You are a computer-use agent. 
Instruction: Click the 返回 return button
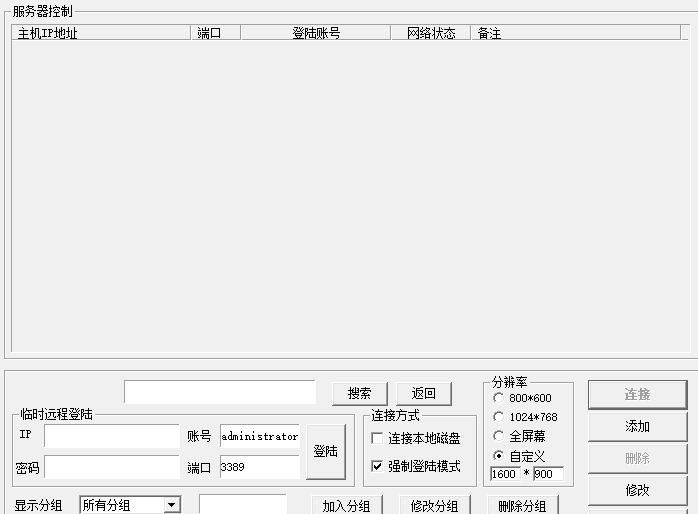tap(423, 394)
